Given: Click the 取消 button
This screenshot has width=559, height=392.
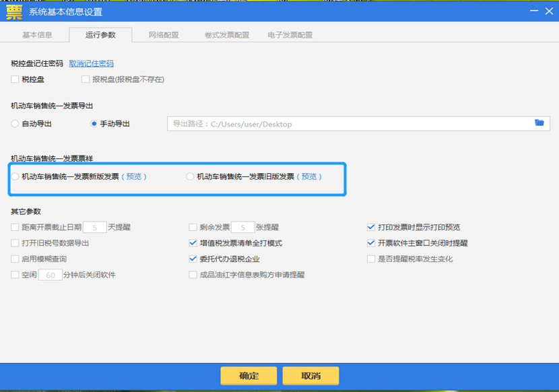Looking at the screenshot, I should pos(311,376).
